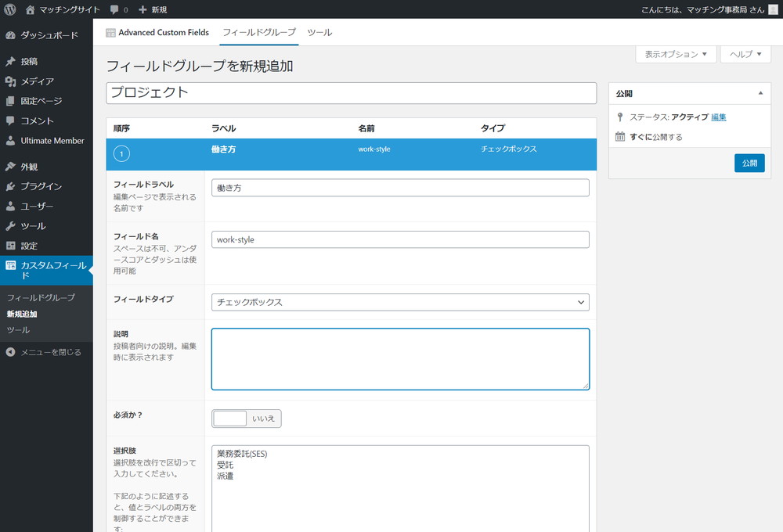Collapse the 公開 metabox arrow
This screenshot has width=783, height=532.
(760, 93)
